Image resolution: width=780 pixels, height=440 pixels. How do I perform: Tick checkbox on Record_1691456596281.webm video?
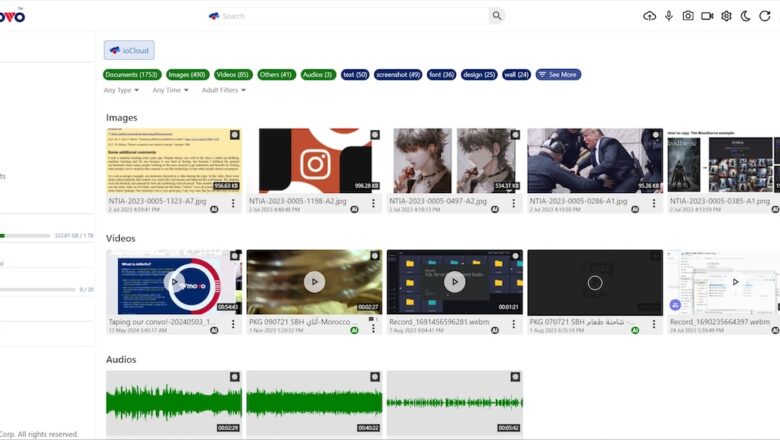coord(515,256)
